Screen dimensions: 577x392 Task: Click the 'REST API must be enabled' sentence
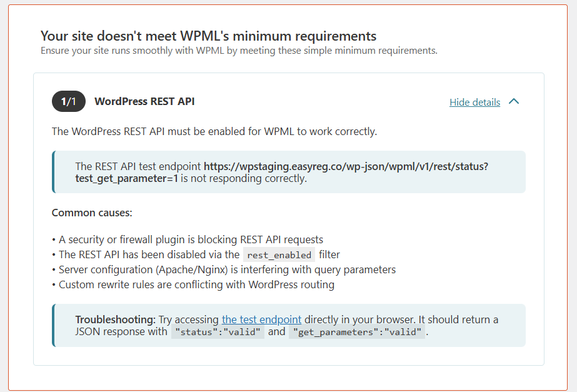(214, 131)
